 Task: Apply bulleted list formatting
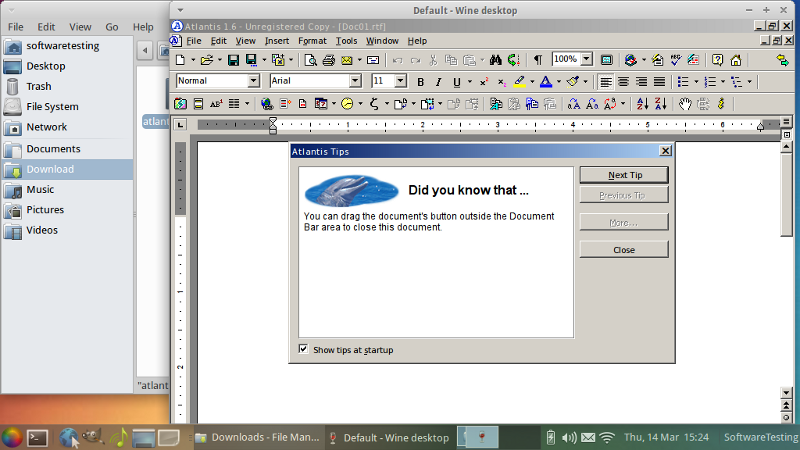683,82
